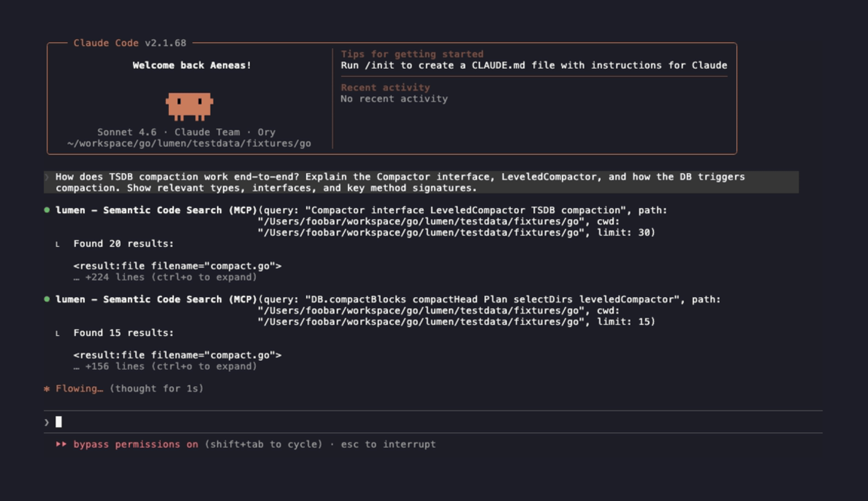Click the '/init' command tip text
Viewport: 868px width, 501px height.
click(x=379, y=65)
